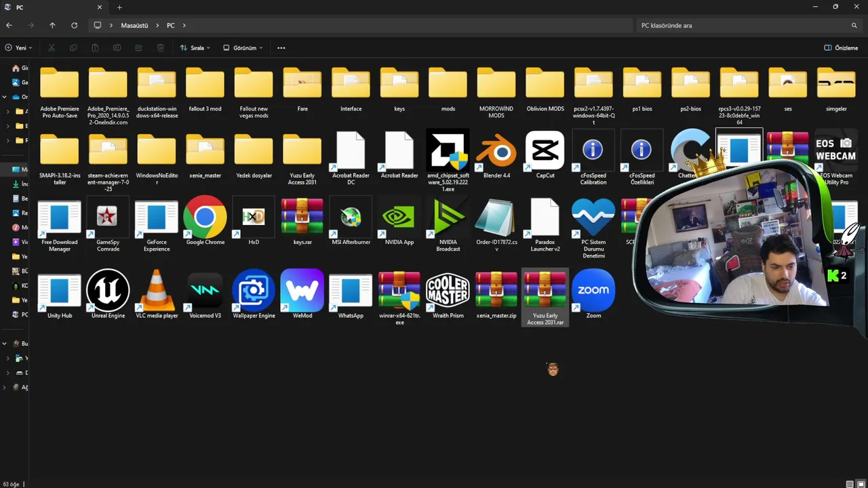Screen dimensions: 868x488
Task: Open the three-dots more options menu
Action: point(281,48)
